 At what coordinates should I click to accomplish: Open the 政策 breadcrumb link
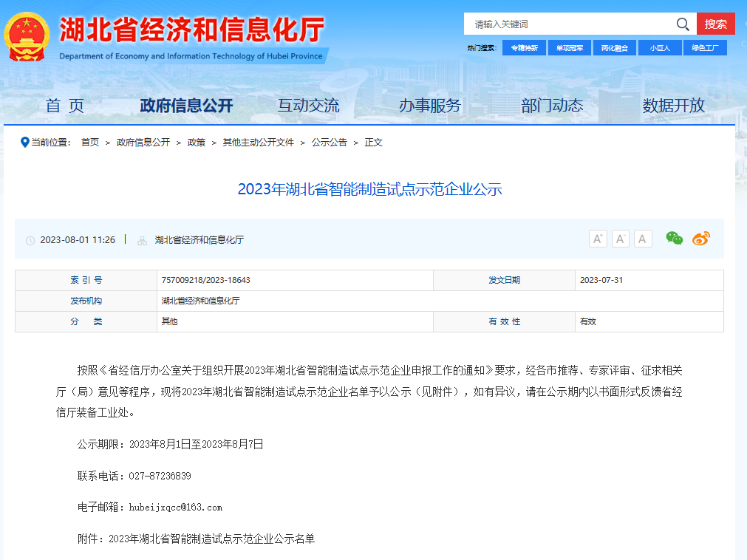(197, 143)
